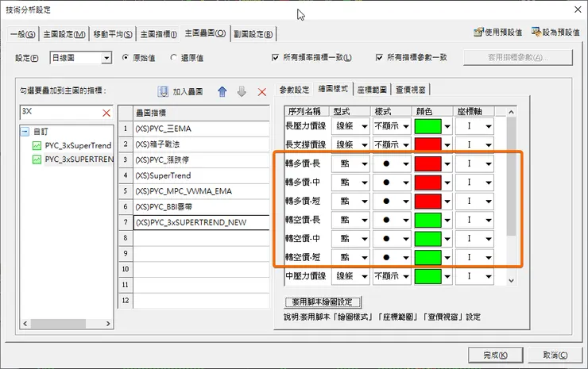Clear the 3X search text

click(106, 113)
